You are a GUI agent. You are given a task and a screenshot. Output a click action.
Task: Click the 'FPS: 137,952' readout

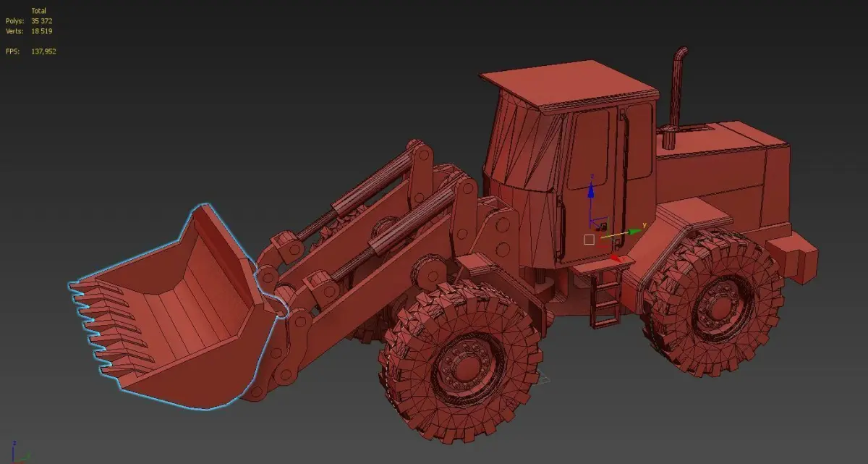click(31, 51)
